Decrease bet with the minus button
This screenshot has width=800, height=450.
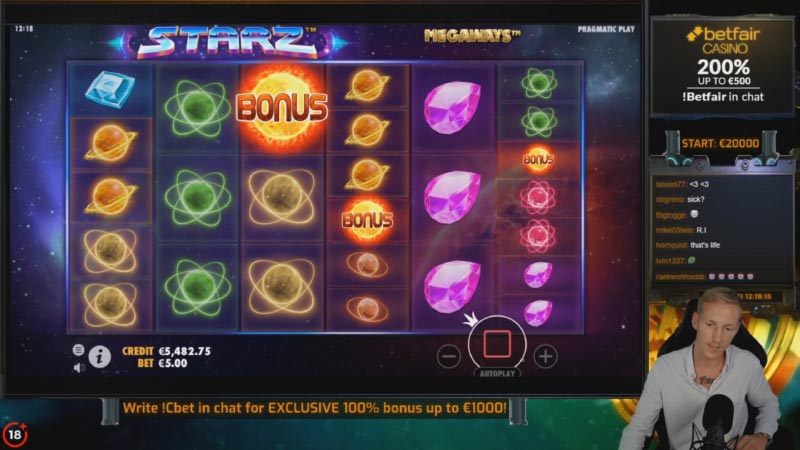click(x=448, y=356)
